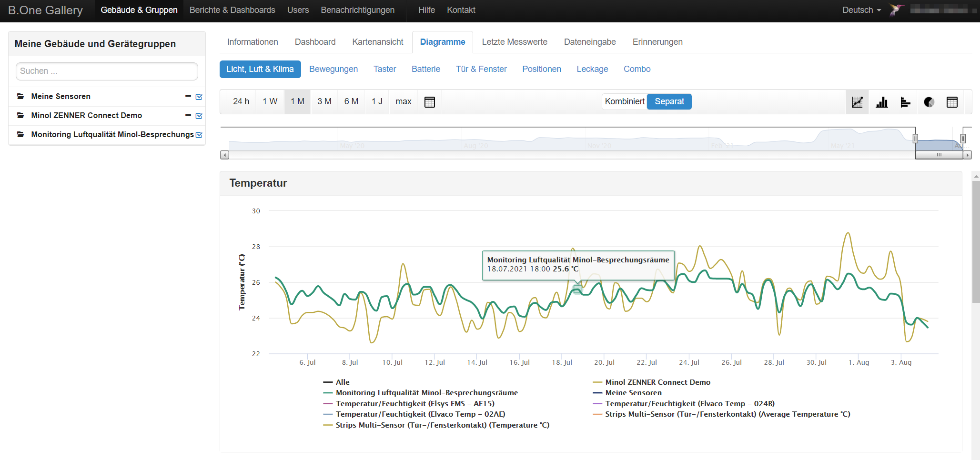This screenshot has height=460, width=980.
Task: Toggle Elvaco Temp – 024B legend series
Action: click(x=684, y=404)
